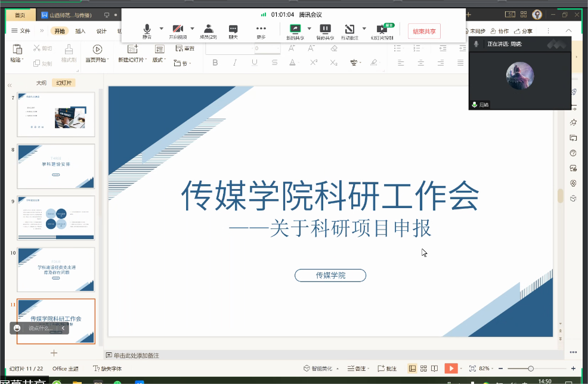Open the meeting members list

208,30
